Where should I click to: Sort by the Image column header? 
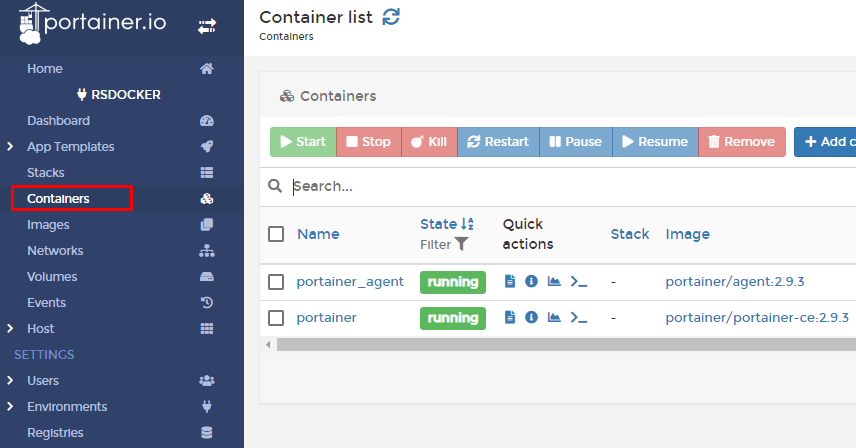coord(687,234)
